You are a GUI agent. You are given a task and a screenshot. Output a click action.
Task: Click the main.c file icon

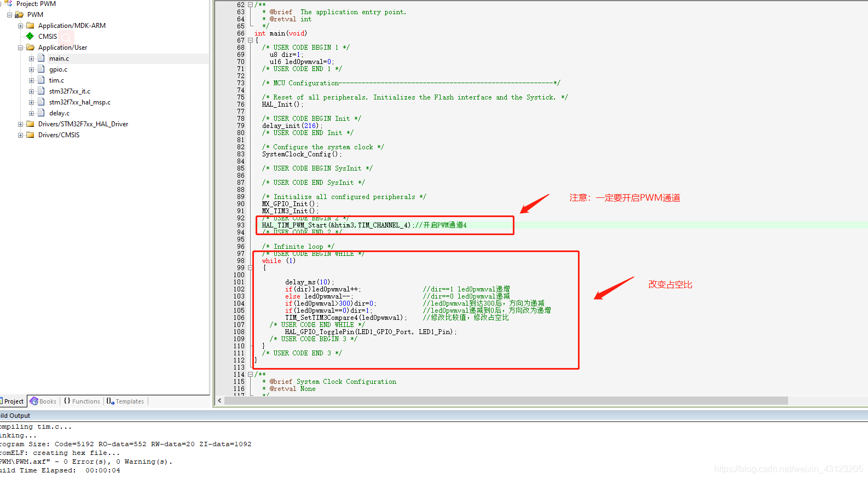coord(41,58)
